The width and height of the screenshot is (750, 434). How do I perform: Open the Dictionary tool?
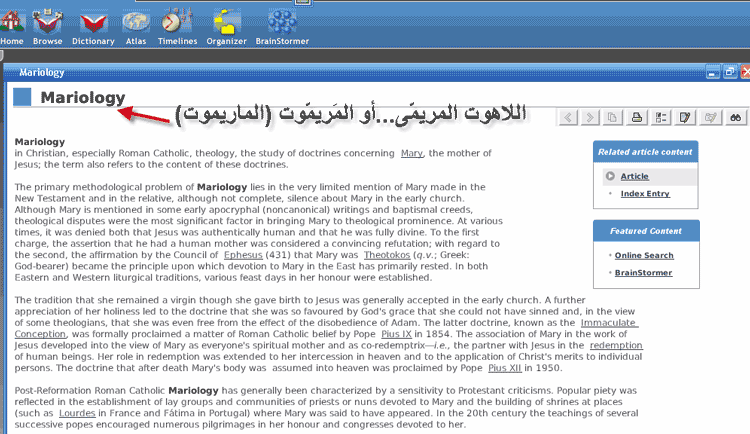[x=93, y=29]
